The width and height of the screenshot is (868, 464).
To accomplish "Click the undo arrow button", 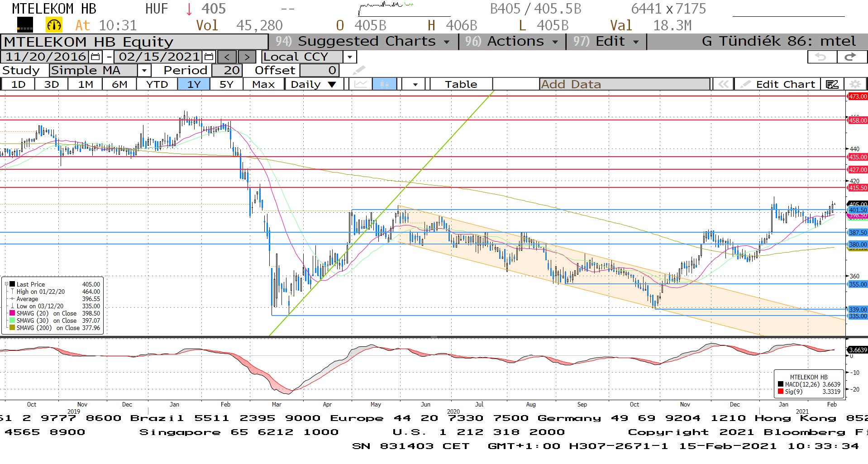I will [820, 57].
